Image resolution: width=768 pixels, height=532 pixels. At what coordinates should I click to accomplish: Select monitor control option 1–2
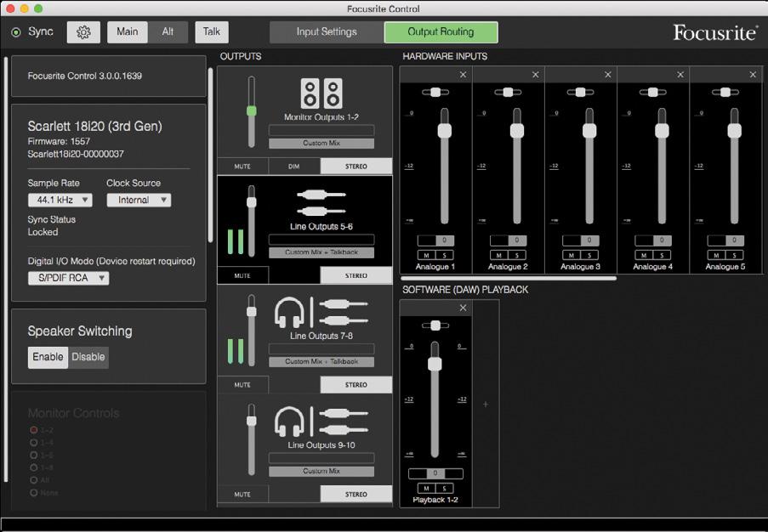point(34,430)
